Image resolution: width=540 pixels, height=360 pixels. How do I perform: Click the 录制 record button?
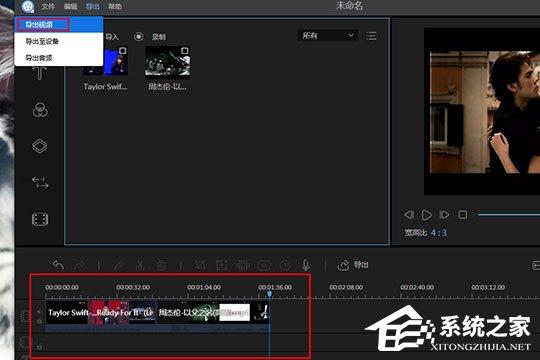point(159,37)
